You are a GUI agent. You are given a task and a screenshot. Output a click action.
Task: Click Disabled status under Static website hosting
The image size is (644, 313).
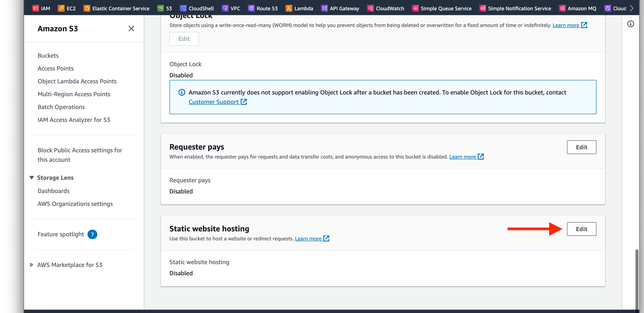point(181,273)
